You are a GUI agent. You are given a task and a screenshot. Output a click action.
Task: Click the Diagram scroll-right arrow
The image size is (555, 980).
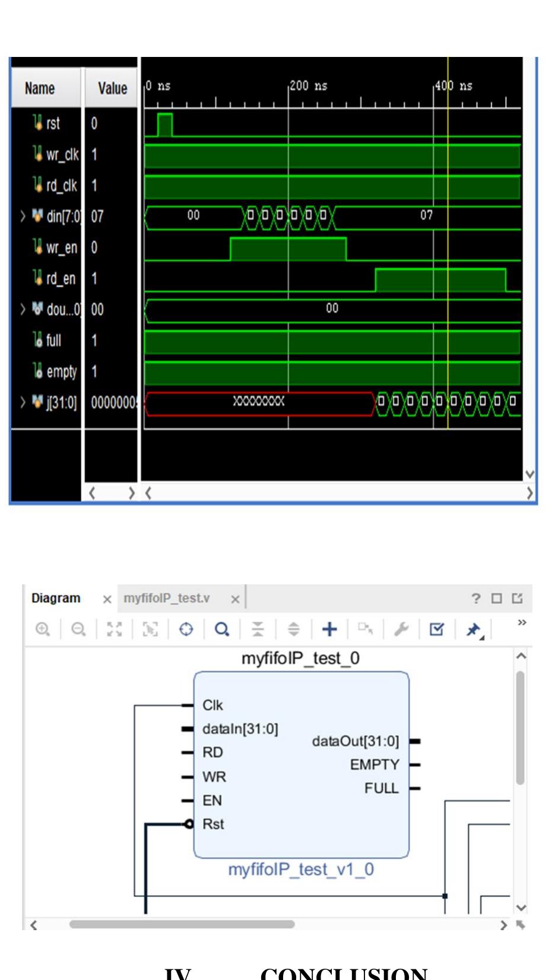pyautogui.click(x=503, y=925)
